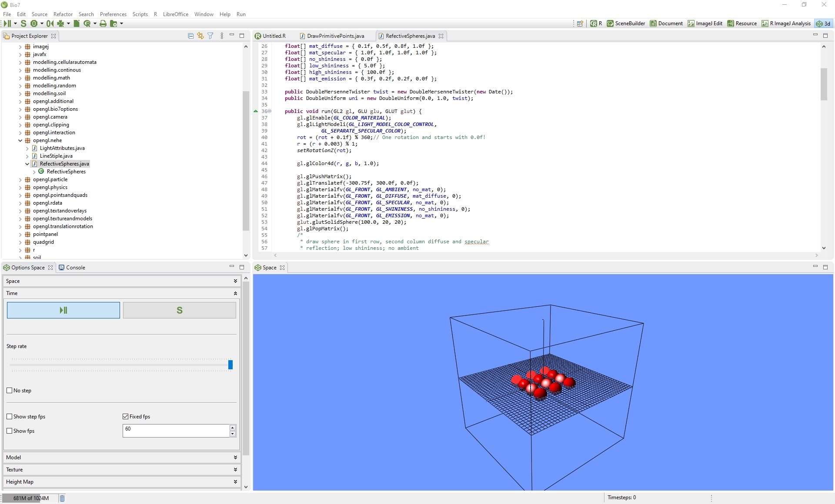Switch to the SceneBuilder perspective
The image size is (835, 504).
tap(626, 23)
